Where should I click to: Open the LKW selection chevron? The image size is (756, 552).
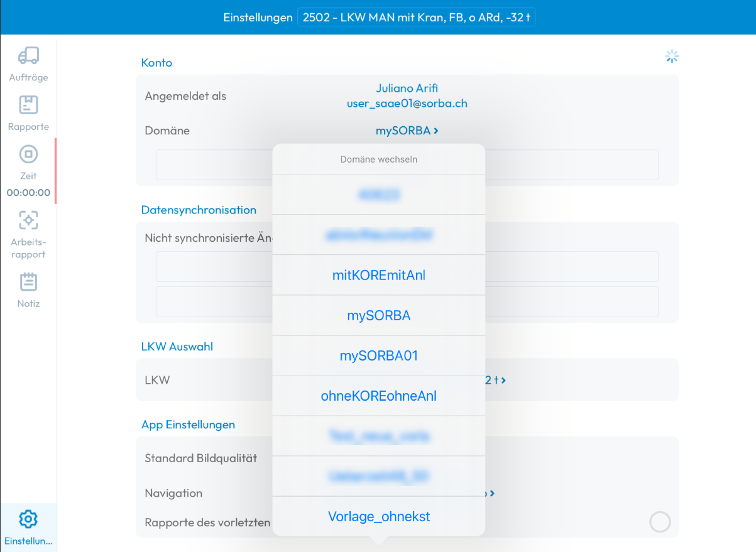point(503,380)
